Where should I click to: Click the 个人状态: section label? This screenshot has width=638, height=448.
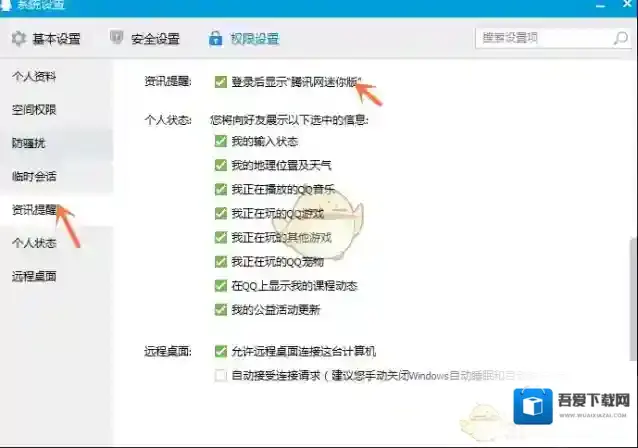coord(168,120)
